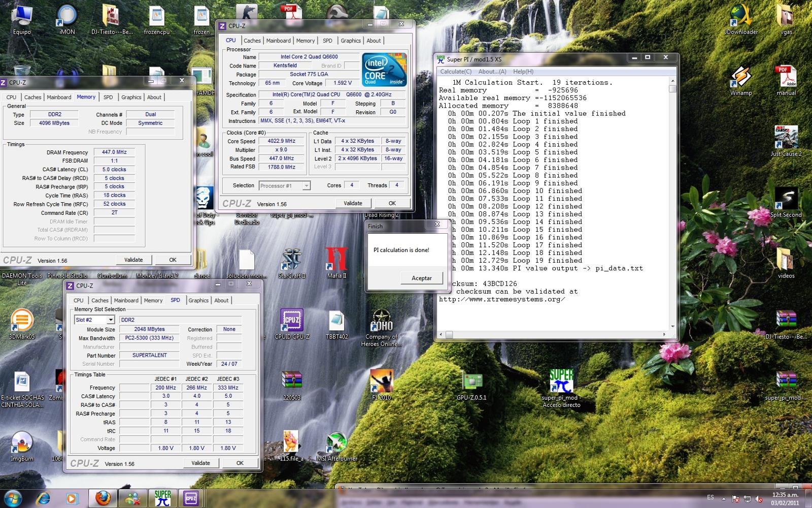The width and height of the screenshot is (812, 508).
Task: Open the TBBT402 file icon
Action: pyautogui.click(x=336, y=324)
